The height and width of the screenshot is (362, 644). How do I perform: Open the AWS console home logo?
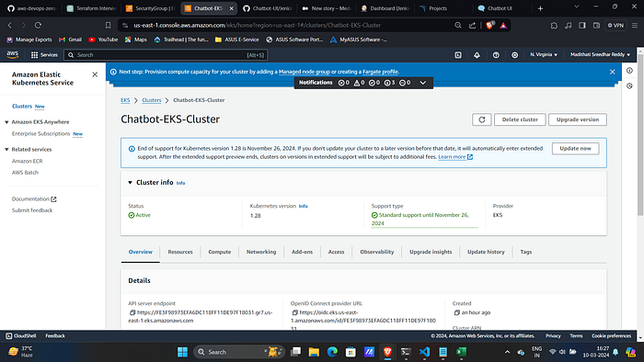tap(13, 54)
